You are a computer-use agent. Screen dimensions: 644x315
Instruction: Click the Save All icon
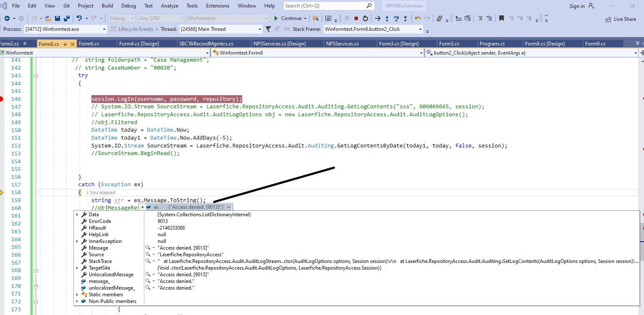coord(66,18)
